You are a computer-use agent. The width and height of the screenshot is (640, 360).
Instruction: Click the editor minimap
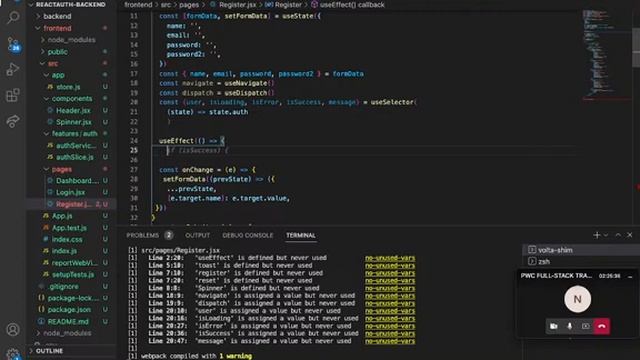click(x=606, y=55)
